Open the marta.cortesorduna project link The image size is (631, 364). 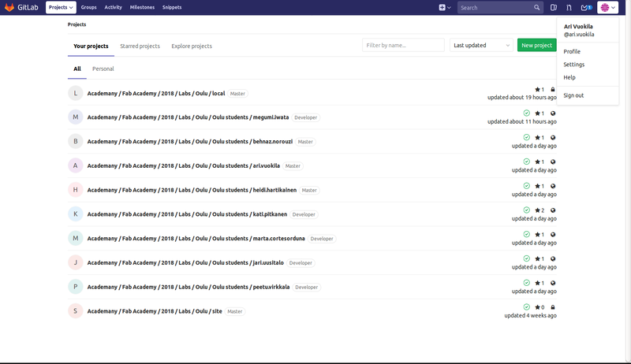click(196, 238)
